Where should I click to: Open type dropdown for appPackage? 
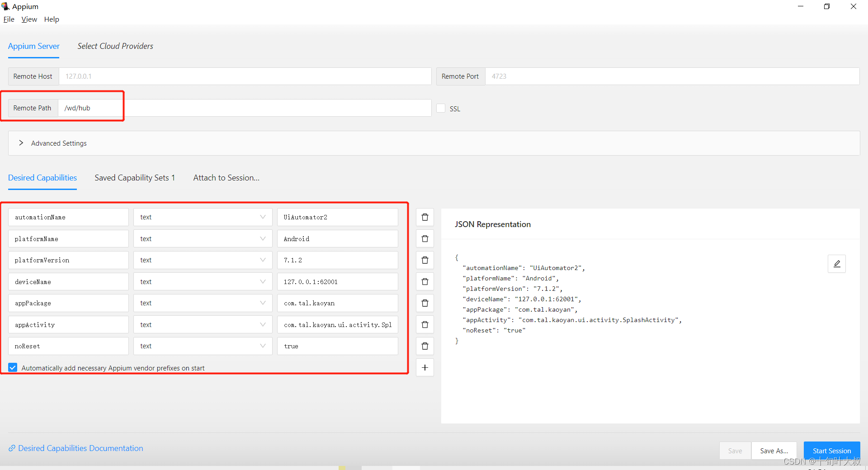[x=203, y=303]
